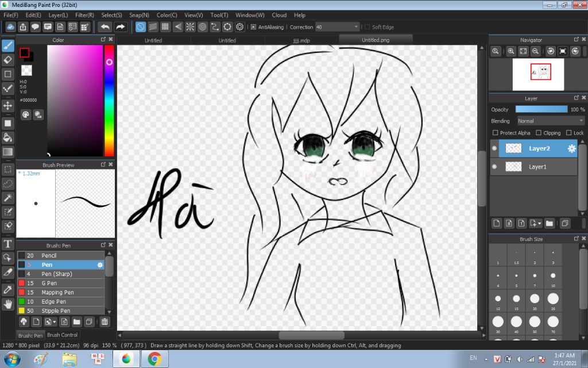Image resolution: width=588 pixels, height=368 pixels.
Task: Select the Pen (Sharp) brush
Action: (x=61, y=274)
